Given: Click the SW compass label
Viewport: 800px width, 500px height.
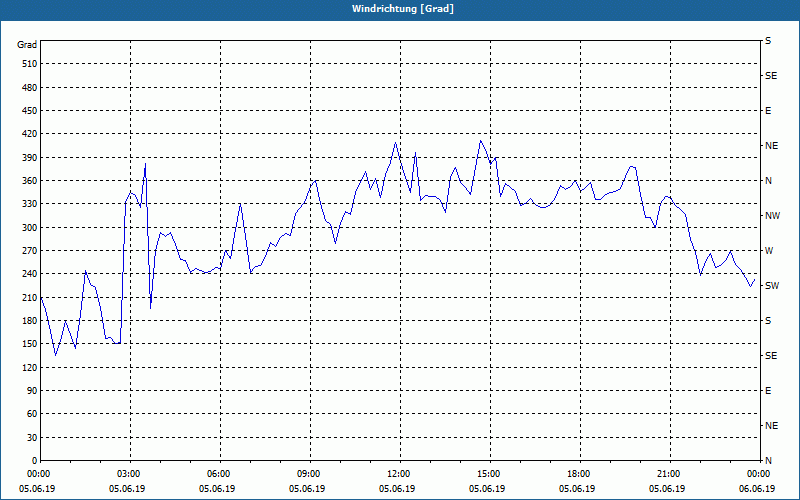Looking at the screenshot, I should click(772, 286).
